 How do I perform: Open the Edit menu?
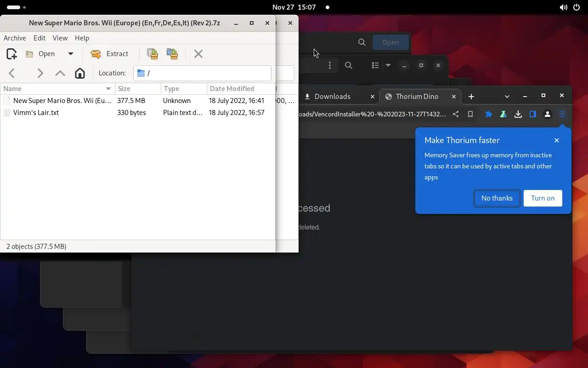coord(40,38)
